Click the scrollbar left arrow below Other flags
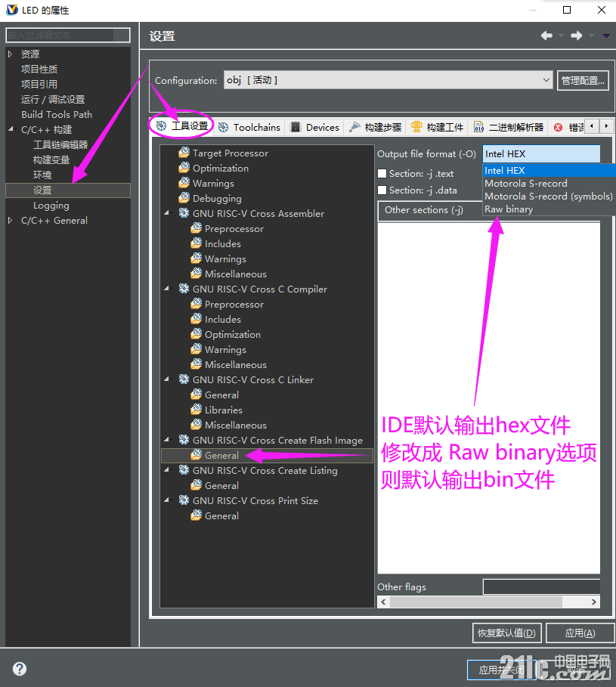 point(384,602)
